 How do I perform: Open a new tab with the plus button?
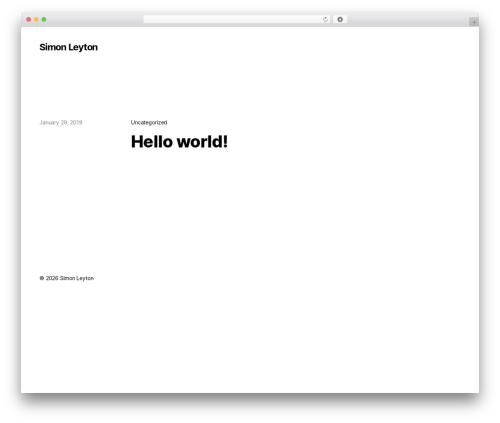(474, 22)
